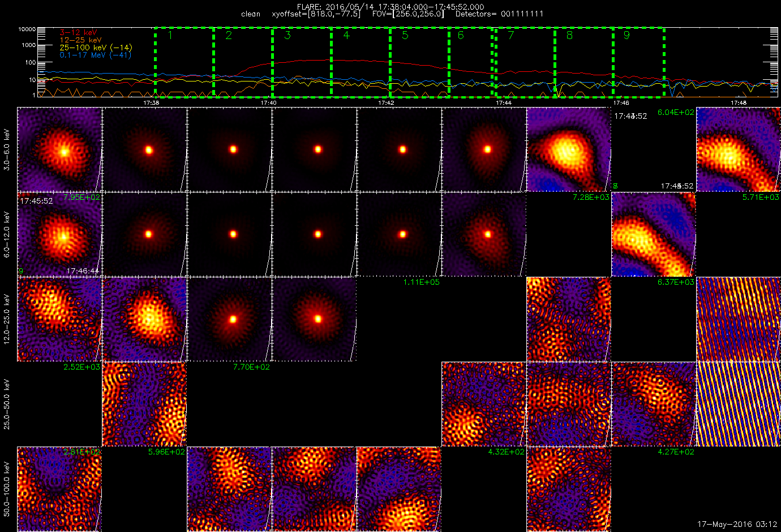781x532 pixels.
Task: Click the 10000 count-rate axis label
Action: pyautogui.click(x=27, y=29)
